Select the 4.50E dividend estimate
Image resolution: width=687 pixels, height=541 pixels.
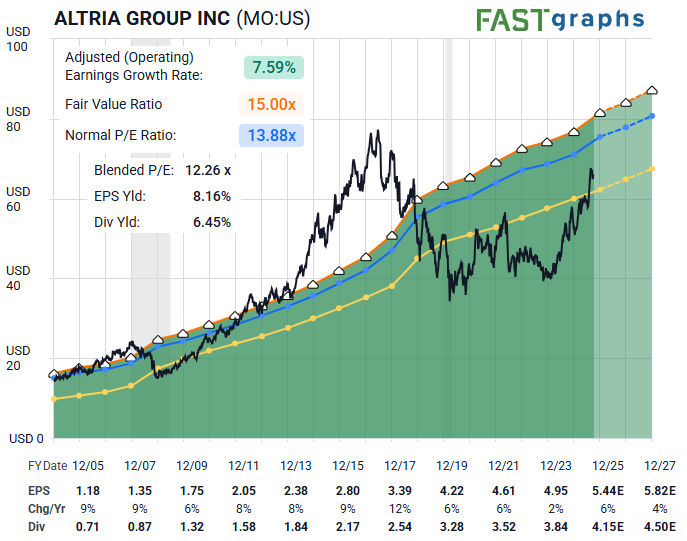660,525
